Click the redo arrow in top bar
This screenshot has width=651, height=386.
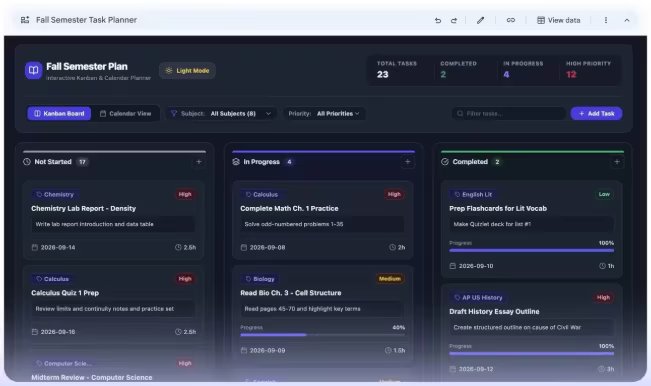click(x=454, y=20)
